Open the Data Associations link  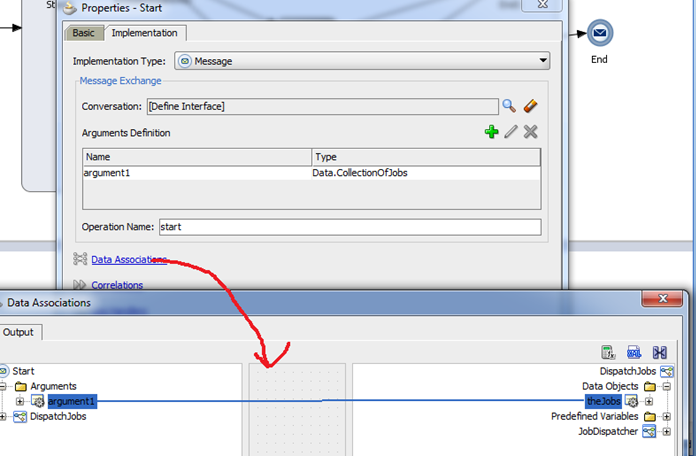coord(128,260)
